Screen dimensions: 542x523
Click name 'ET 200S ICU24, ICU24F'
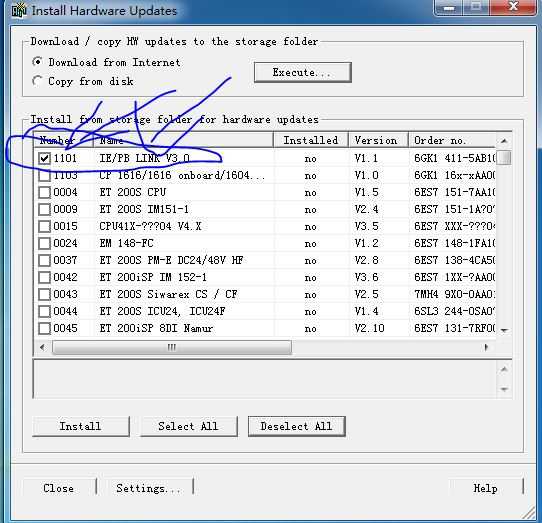162,311
